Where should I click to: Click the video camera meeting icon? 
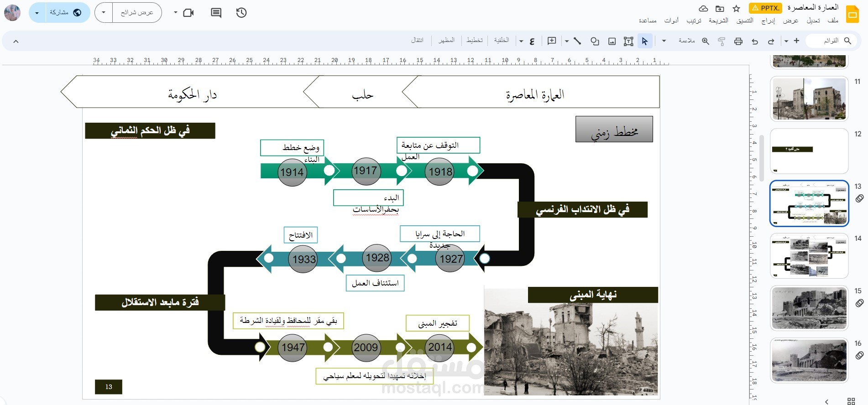coord(188,13)
